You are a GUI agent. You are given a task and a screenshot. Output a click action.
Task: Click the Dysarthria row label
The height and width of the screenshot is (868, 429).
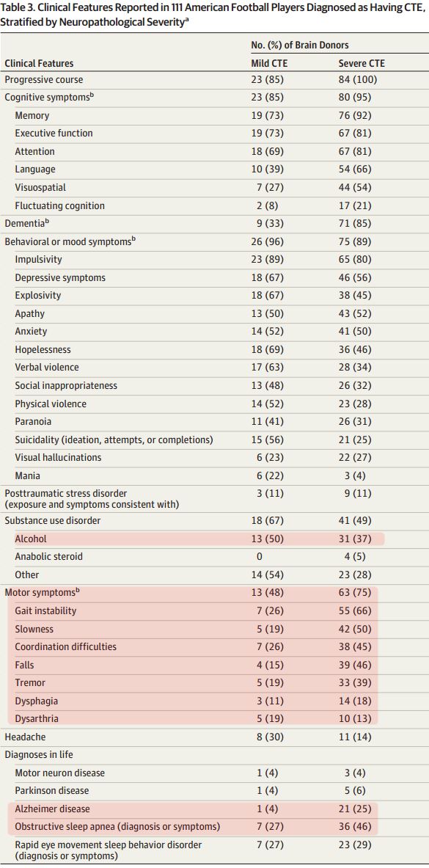(37, 719)
